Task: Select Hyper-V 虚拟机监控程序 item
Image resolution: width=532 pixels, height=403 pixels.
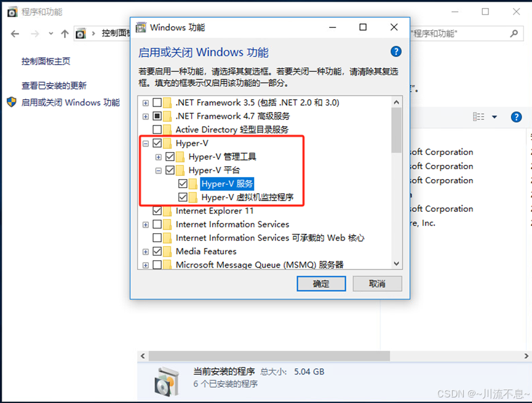Action: (x=247, y=198)
